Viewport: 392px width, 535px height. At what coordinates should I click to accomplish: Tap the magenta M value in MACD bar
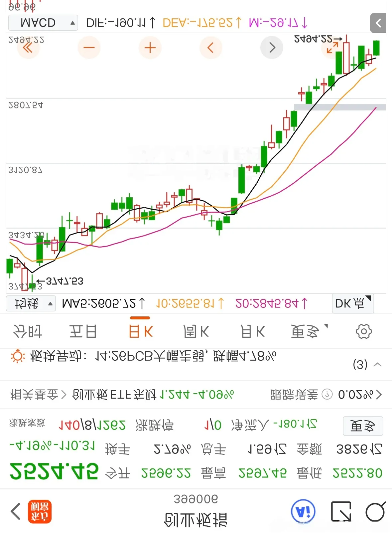pyautogui.click(x=278, y=23)
